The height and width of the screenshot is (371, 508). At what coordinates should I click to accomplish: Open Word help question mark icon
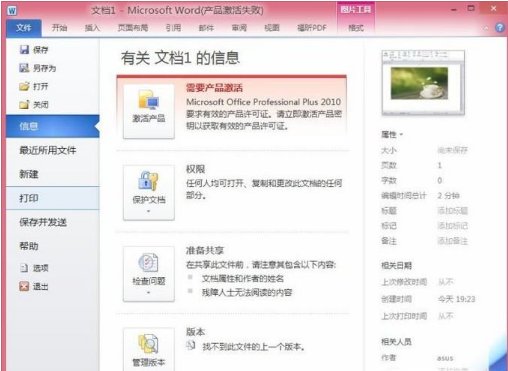pyautogui.click(x=499, y=28)
